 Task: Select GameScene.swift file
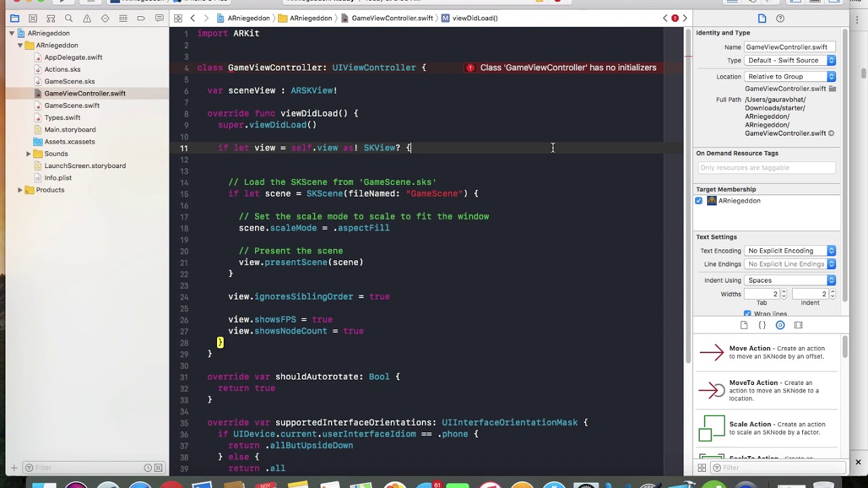72,106
